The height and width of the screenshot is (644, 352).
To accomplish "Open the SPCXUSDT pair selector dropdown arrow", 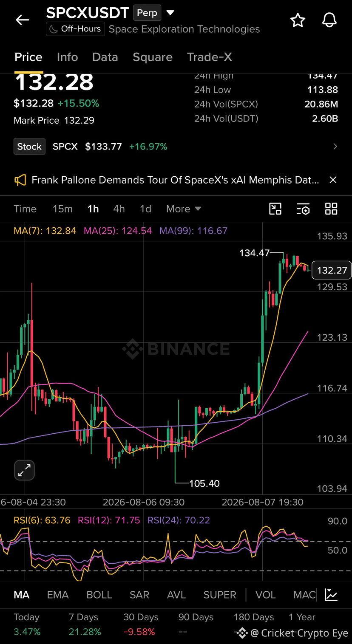I will [170, 13].
